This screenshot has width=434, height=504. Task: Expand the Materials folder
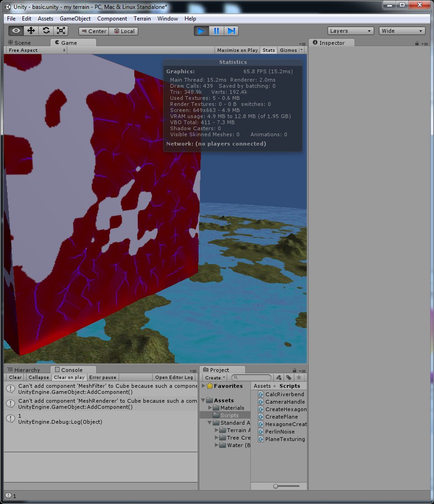pos(210,408)
